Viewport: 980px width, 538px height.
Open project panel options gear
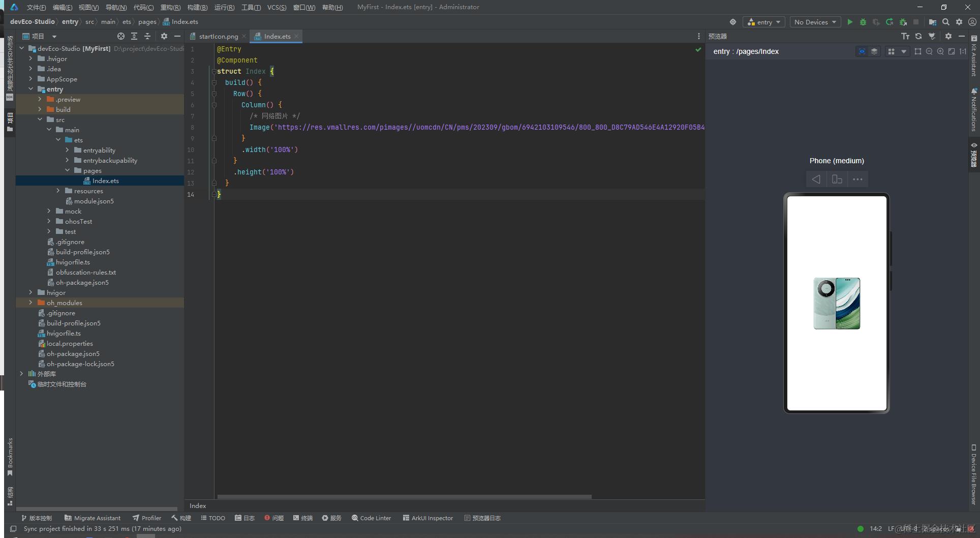[164, 36]
